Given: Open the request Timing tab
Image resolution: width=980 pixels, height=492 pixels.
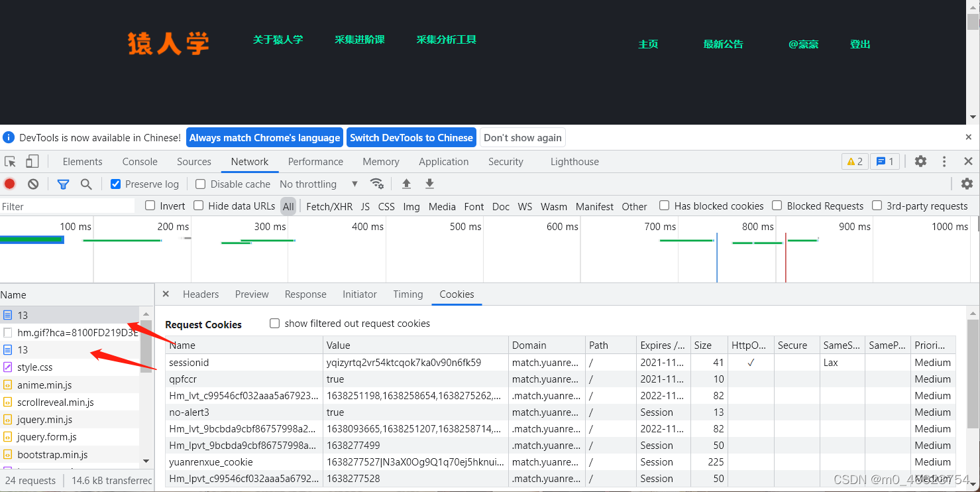Looking at the screenshot, I should pyautogui.click(x=408, y=294).
